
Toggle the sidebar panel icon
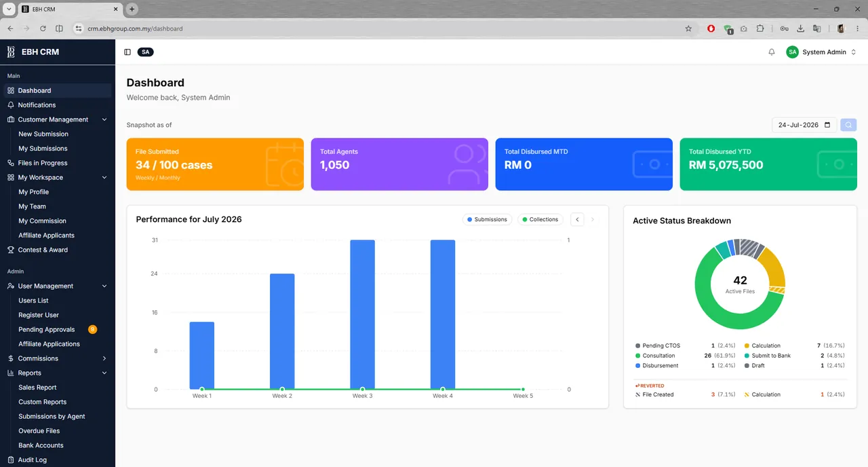pos(127,52)
